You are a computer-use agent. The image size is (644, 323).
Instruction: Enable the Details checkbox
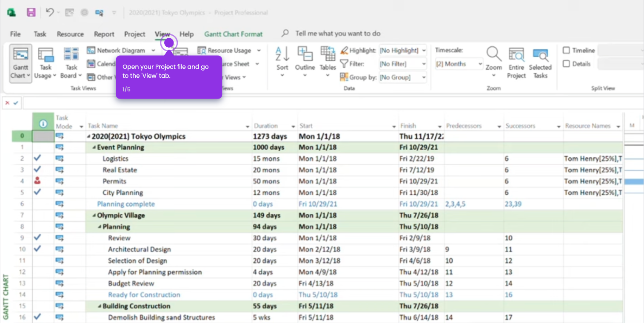pyautogui.click(x=566, y=64)
